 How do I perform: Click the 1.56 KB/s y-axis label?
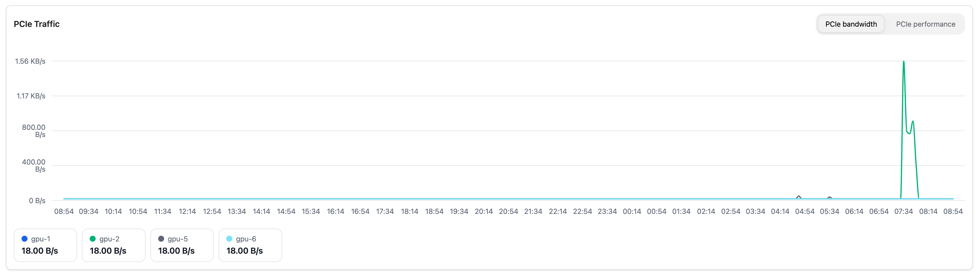coord(30,61)
